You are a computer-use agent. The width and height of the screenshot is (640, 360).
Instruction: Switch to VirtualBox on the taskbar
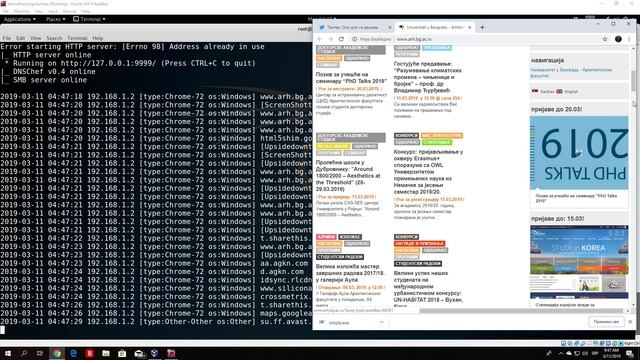pyautogui.click(x=155, y=353)
